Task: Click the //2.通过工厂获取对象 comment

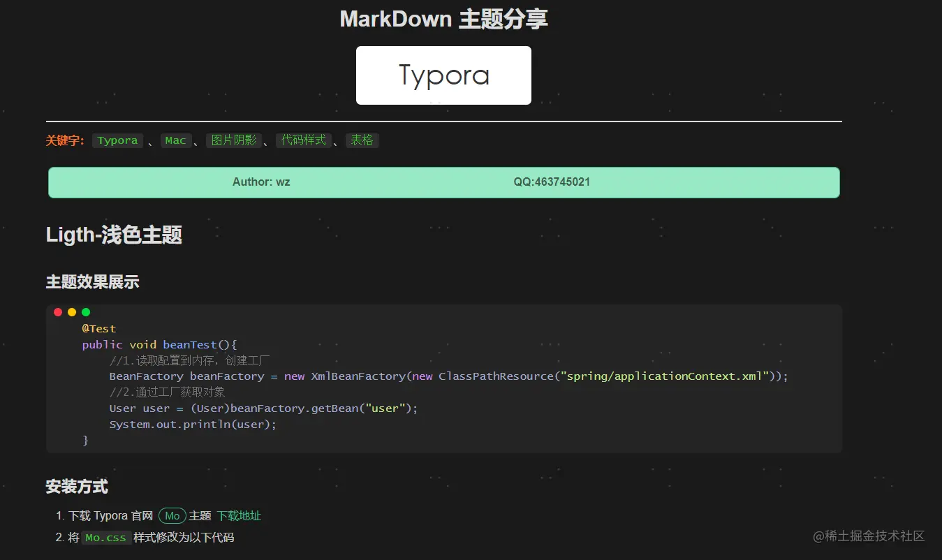Action: [x=168, y=392]
